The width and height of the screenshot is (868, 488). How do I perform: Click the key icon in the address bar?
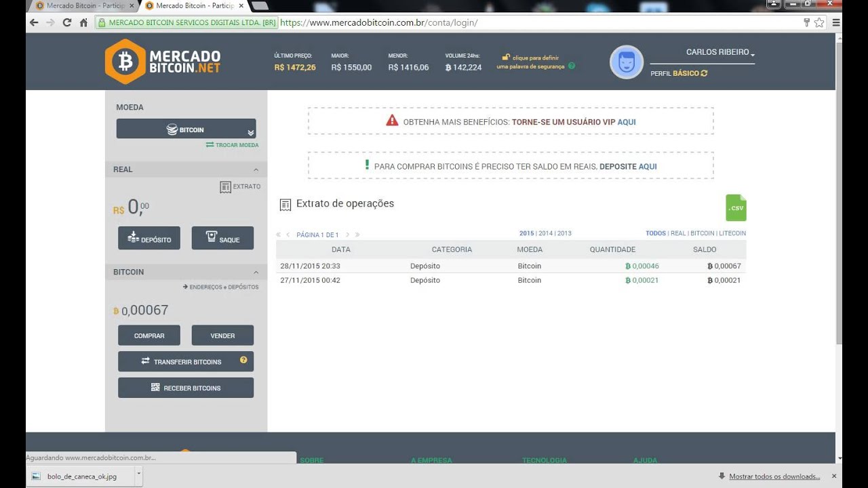point(806,22)
